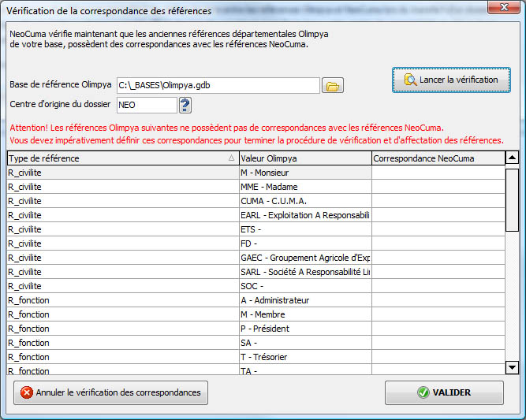Click Correspondance NeoCuma cell for MME - Madame

(x=438, y=187)
